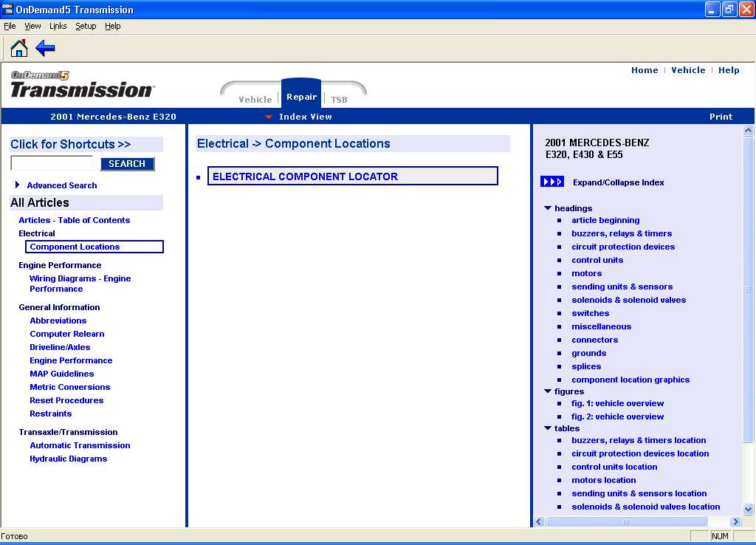Open the Index View dropdown

[305, 117]
